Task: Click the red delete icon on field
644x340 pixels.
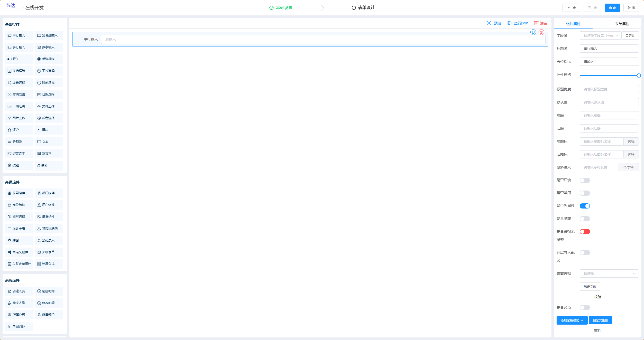Action: coord(541,32)
